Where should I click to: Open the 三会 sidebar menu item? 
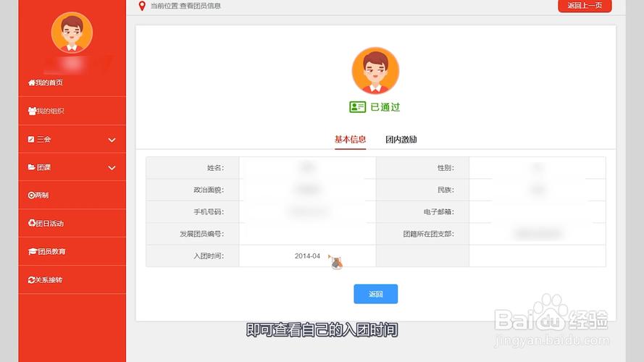point(72,139)
